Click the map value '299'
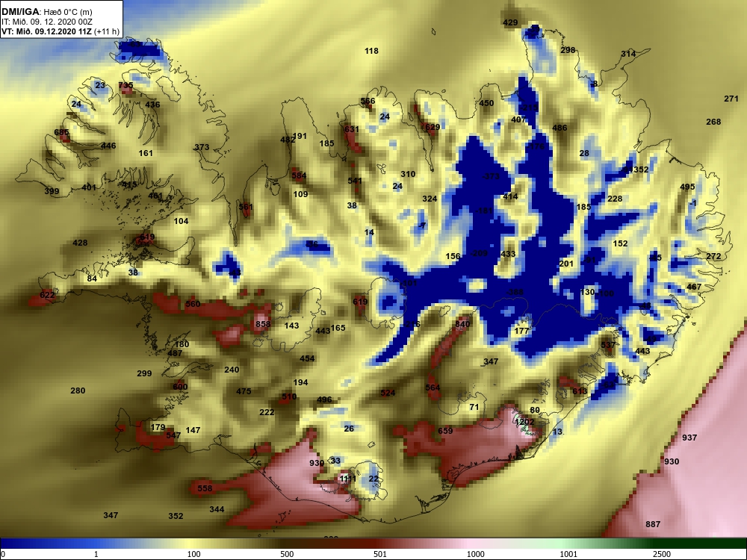The height and width of the screenshot is (560, 747). (144, 374)
